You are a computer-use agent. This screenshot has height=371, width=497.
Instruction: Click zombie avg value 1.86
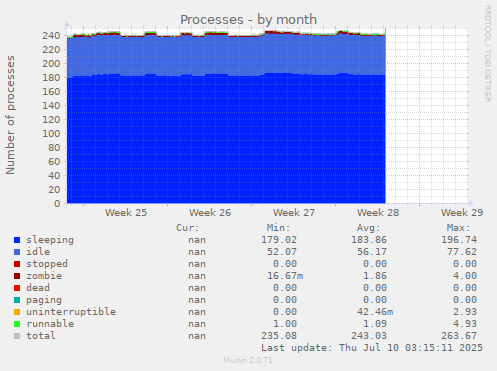[375, 276]
